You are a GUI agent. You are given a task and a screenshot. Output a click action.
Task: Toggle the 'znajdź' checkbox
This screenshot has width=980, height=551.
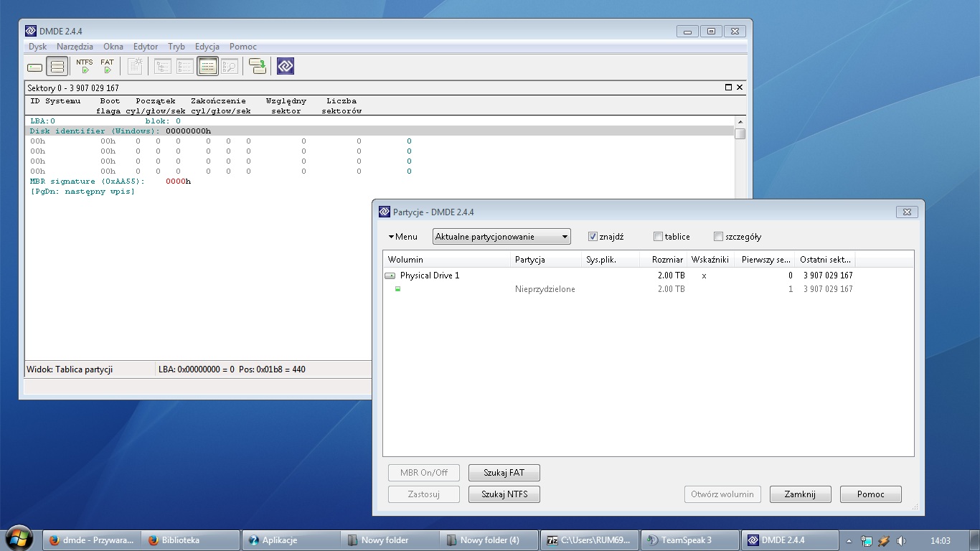(593, 237)
